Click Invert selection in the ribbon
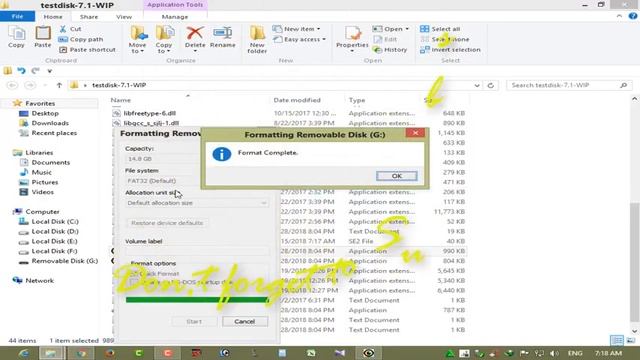This screenshot has width=640, height=360. [450, 49]
